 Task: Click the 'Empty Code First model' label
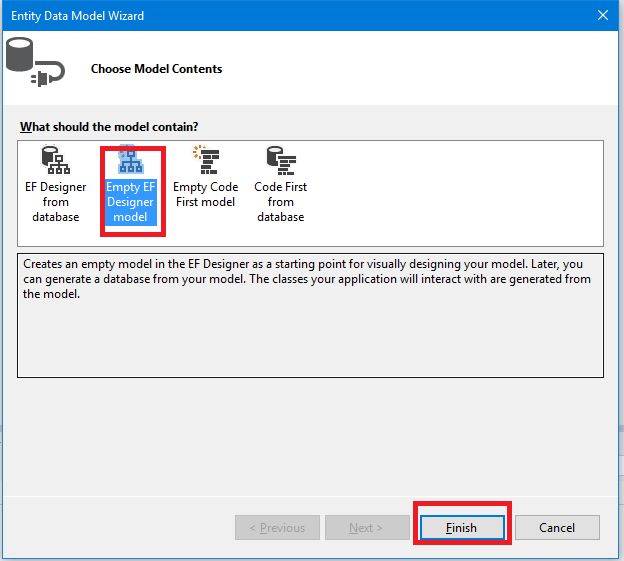point(206,194)
